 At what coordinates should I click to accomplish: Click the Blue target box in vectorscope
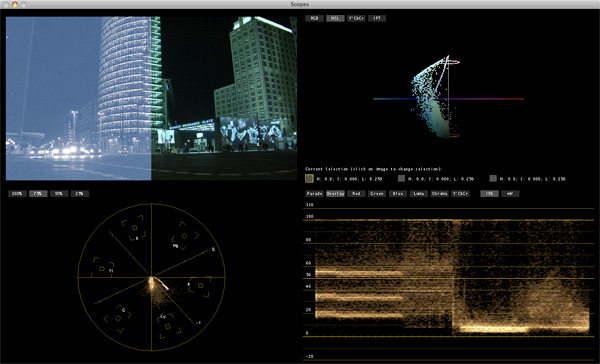[x=200, y=286]
